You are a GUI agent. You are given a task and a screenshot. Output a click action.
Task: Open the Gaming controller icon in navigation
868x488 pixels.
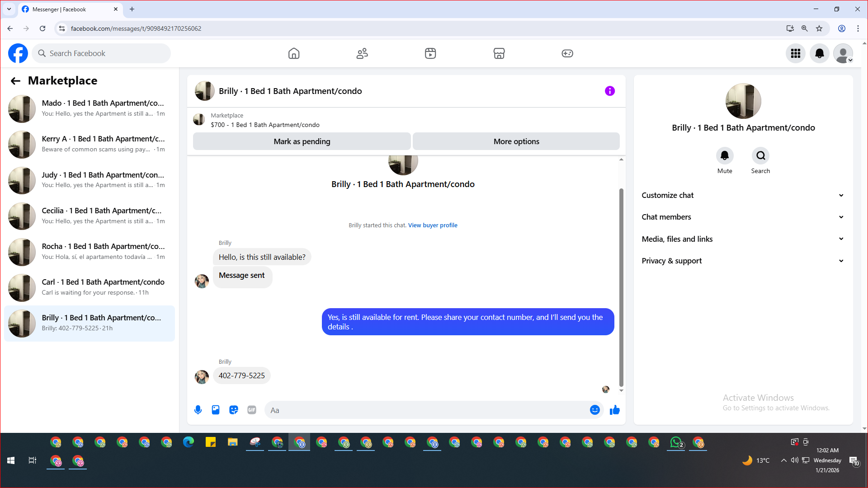[x=567, y=53]
